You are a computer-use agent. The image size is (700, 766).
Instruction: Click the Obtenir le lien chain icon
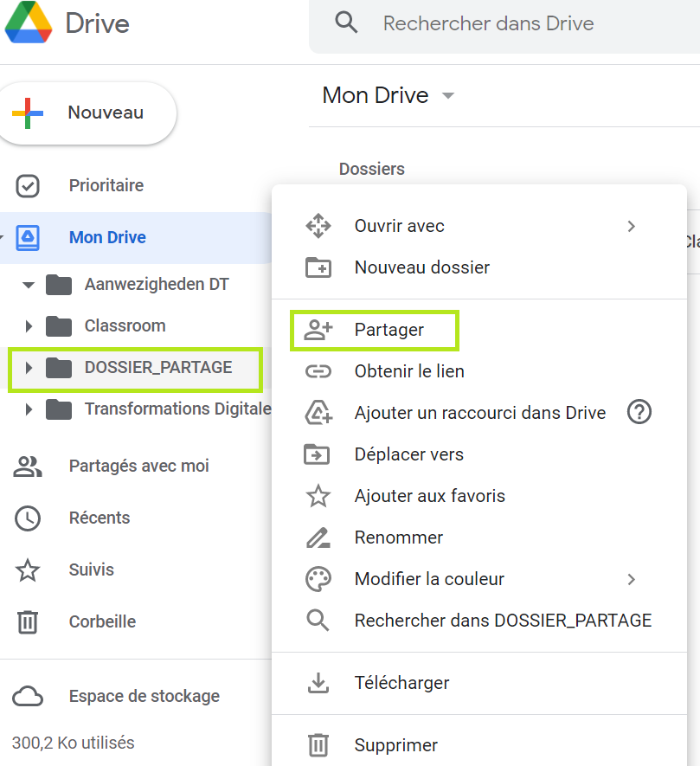tap(318, 371)
